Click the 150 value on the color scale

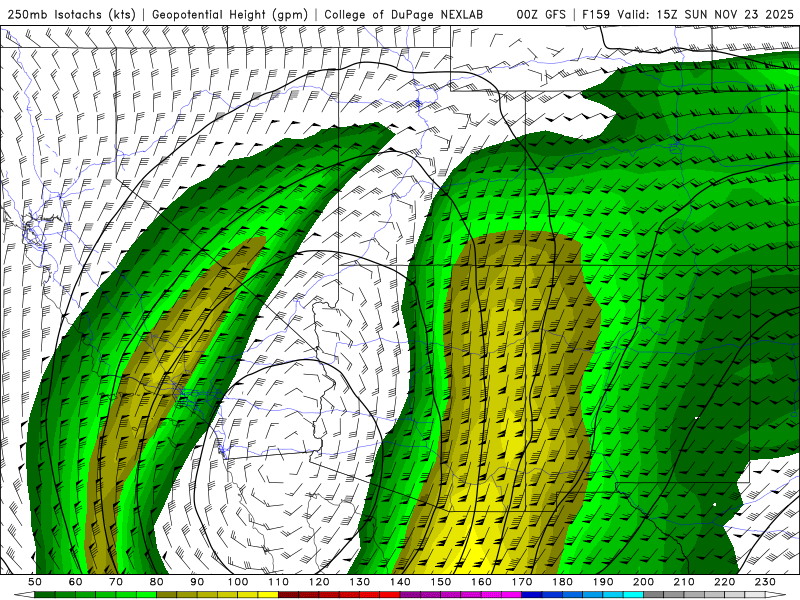pos(440,582)
